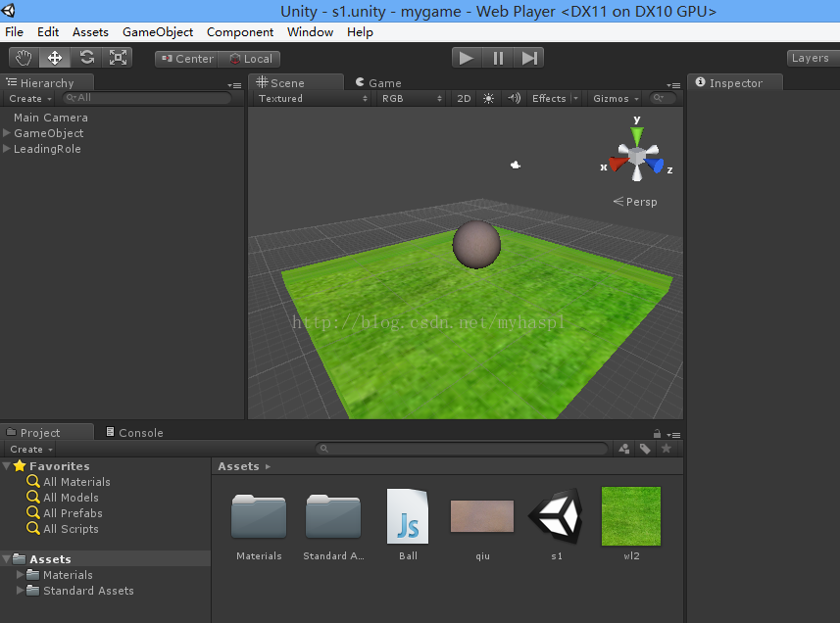Select the s1 scene asset
The height and width of the screenshot is (623, 840).
coord(557,524)
